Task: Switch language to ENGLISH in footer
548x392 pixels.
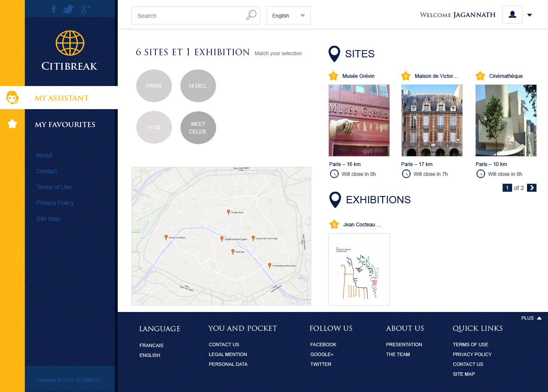Action: click(150, 355)
